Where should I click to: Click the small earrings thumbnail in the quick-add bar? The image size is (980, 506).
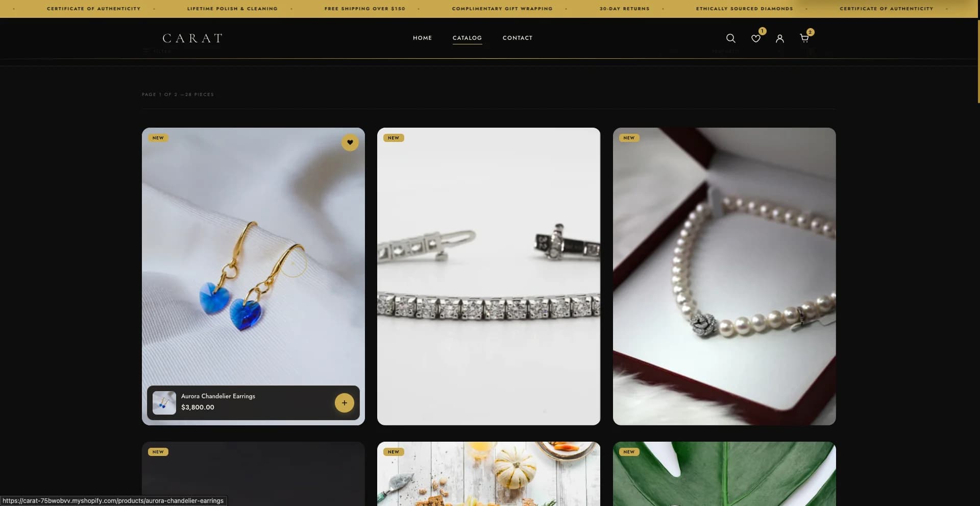164,403
